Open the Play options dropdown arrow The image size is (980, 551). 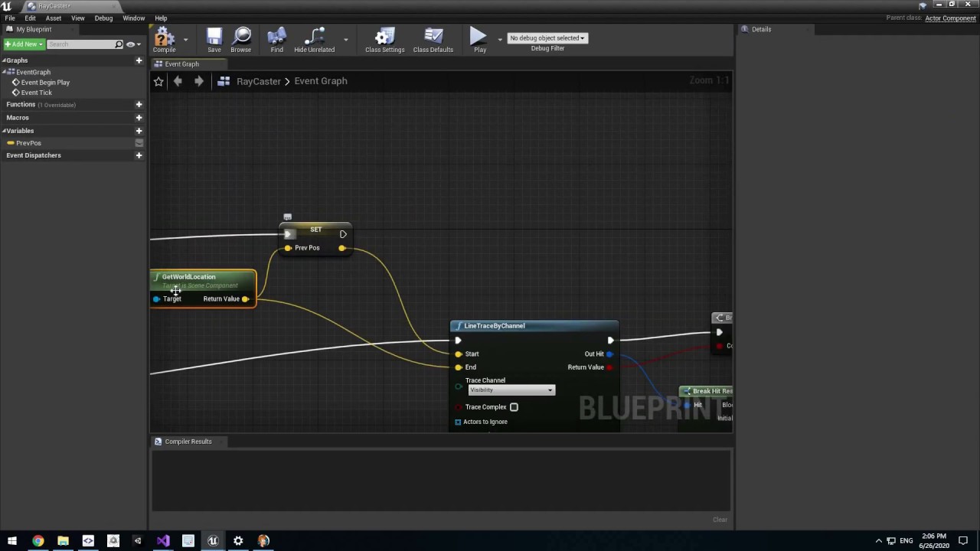pos(500,39)
